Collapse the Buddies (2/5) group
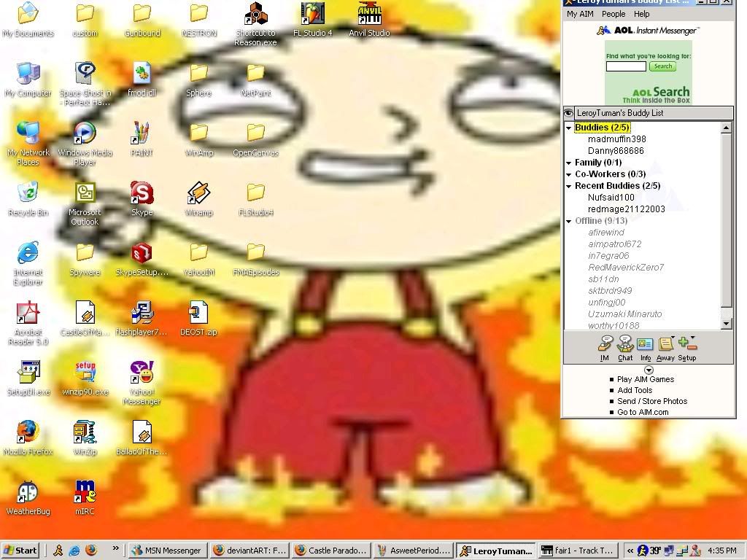Screen dimensions: 747x560 [x=569, y=128]
